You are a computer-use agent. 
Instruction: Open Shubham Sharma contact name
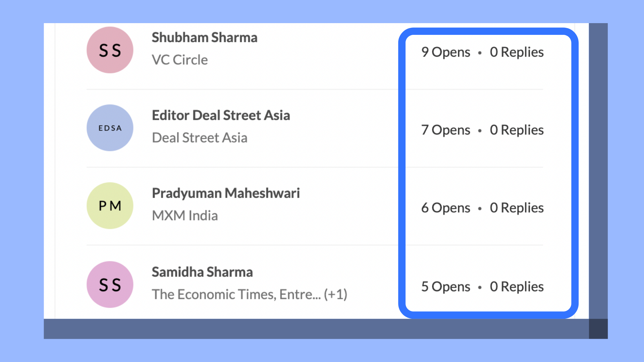205,38
